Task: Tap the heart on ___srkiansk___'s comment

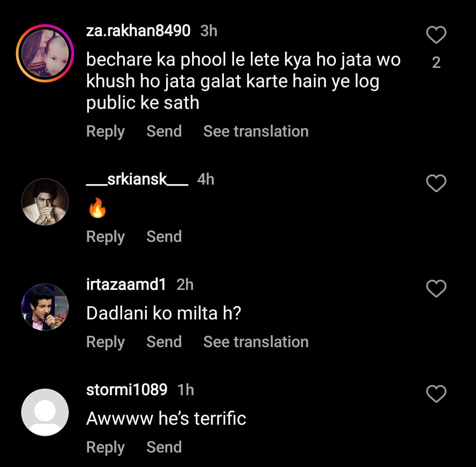Action: pos(436,183)
